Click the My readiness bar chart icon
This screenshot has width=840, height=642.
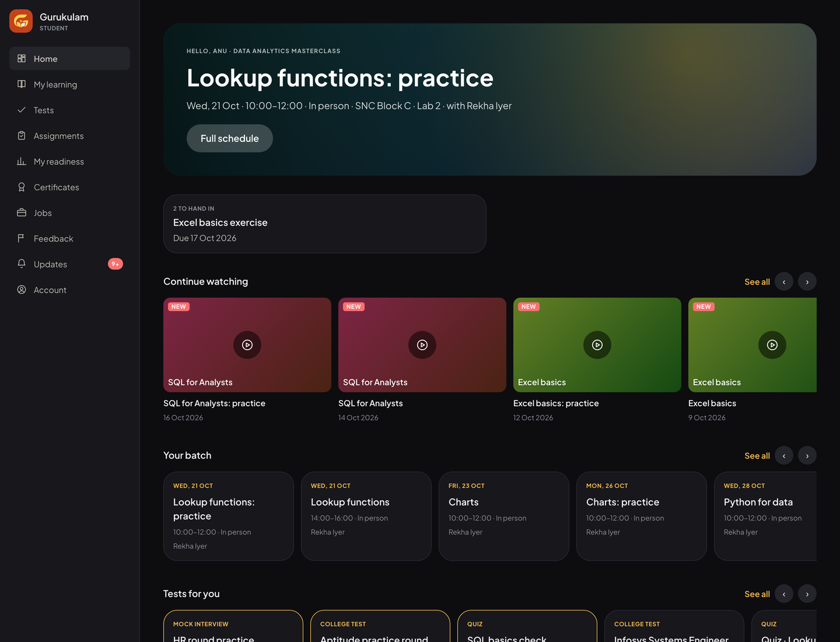click(x=22, y=161)
